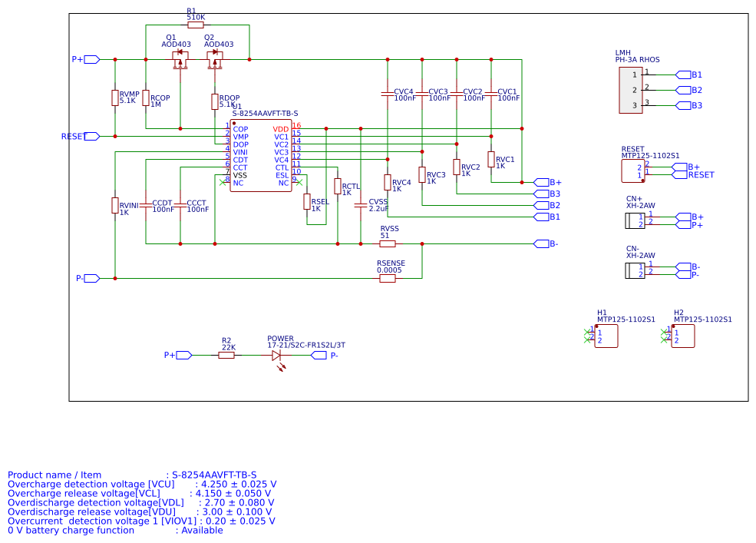
Task: Click the RESET MTP125-1102S1 connector symbol
Action: [632, 171]
